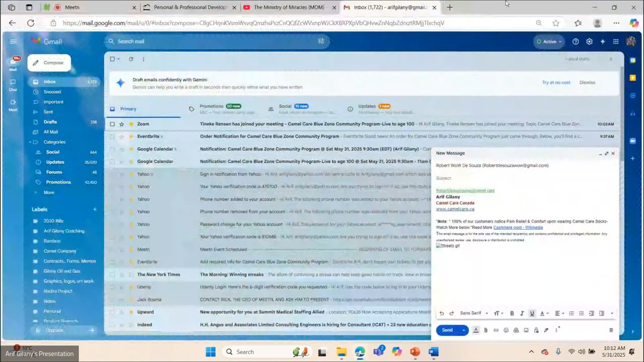
Task: Open compose More options three-dot menu
Action: click(x=556, y=330)
